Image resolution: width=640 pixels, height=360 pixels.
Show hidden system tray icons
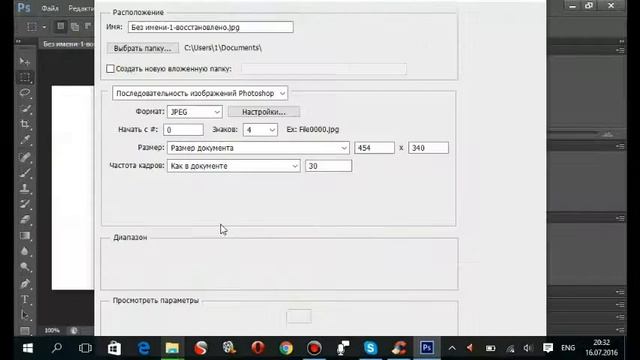click(452, 348)
